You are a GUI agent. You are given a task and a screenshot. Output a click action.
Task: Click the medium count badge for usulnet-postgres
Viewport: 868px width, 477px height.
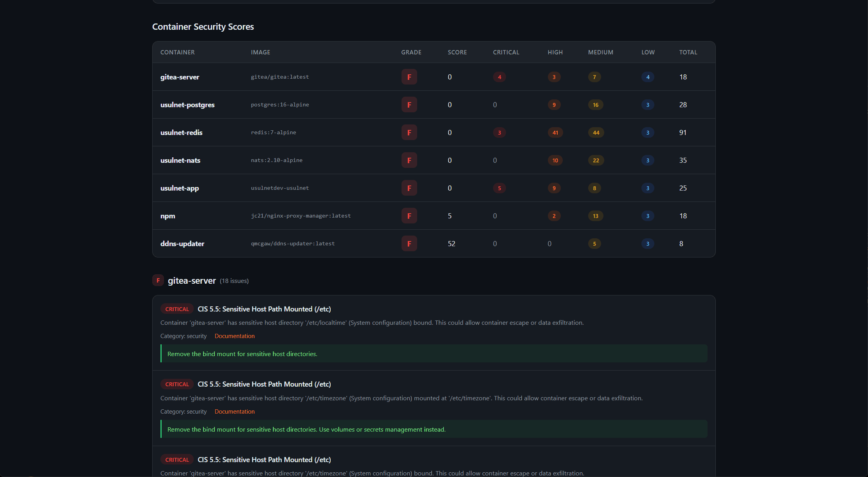[x=595, y=104]
